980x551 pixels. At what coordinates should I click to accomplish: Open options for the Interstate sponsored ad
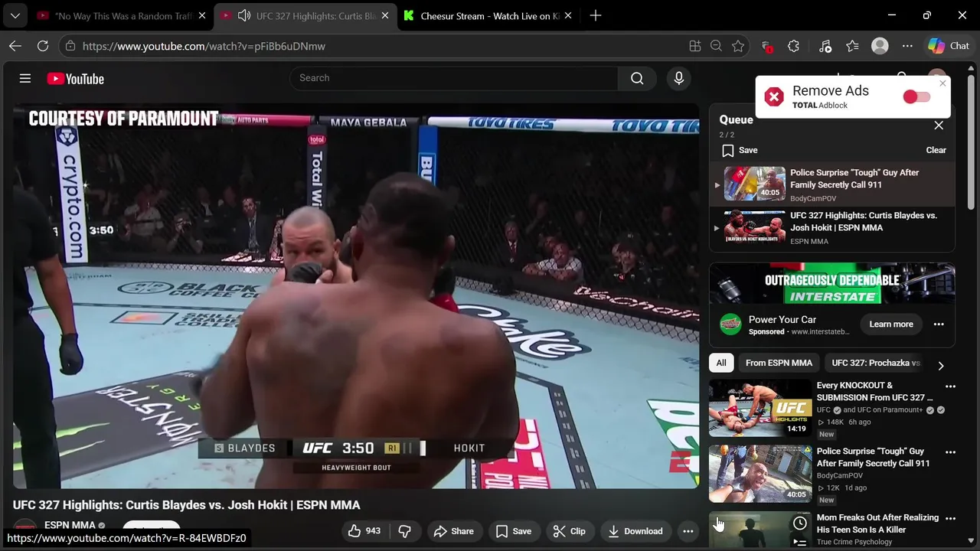pos(939,324)
